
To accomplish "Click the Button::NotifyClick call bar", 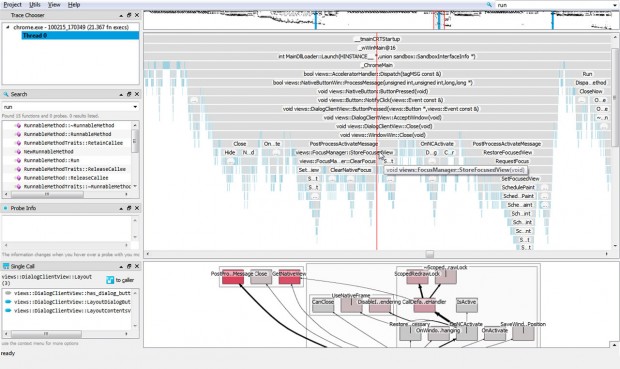I will [x=380, y=100].
